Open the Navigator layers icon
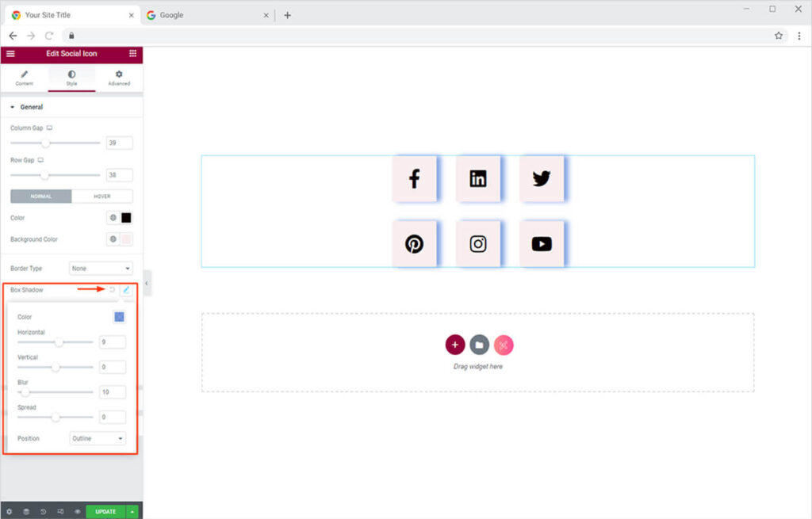 [26, 512]
